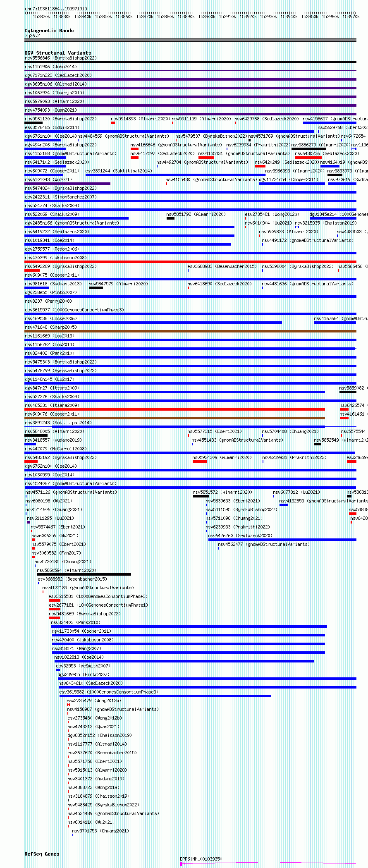Select the red nsv470399 (Jakobsson2008) bar label
Image resolution: width=368 pixels, height=868 pixels.
click(56, 258)
